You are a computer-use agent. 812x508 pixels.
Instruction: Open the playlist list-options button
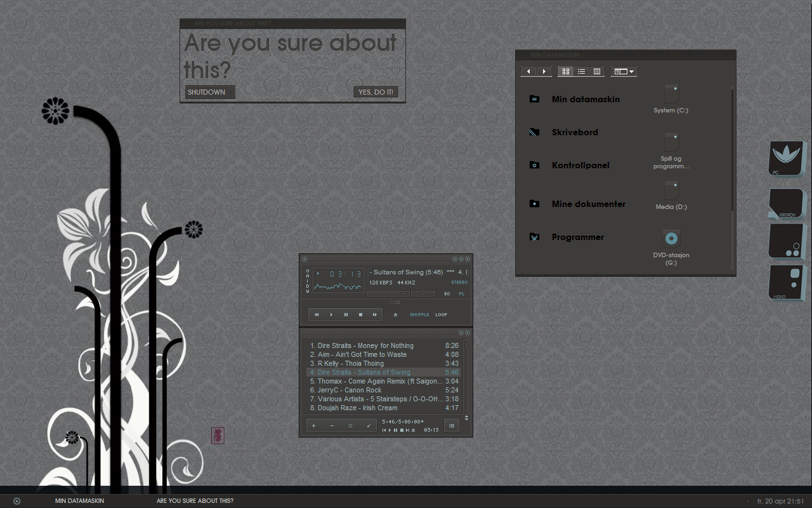pyautogui.click(x=452, y=425)
